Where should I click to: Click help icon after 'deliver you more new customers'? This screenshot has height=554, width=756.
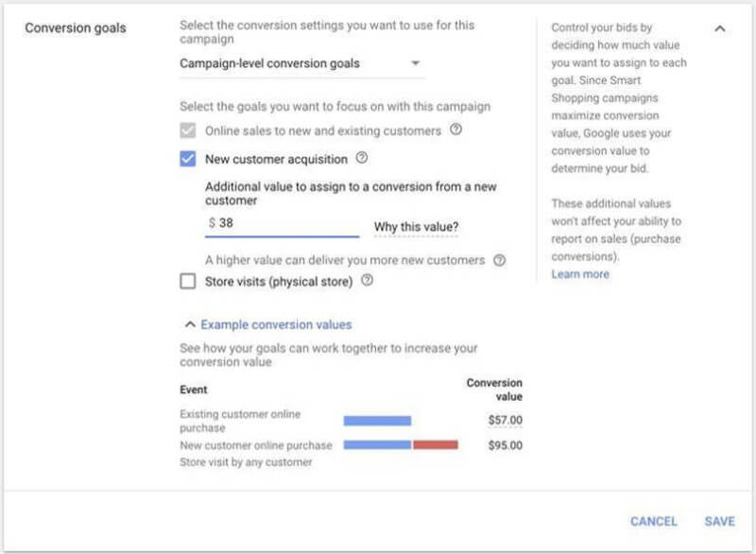coord(500,260)
